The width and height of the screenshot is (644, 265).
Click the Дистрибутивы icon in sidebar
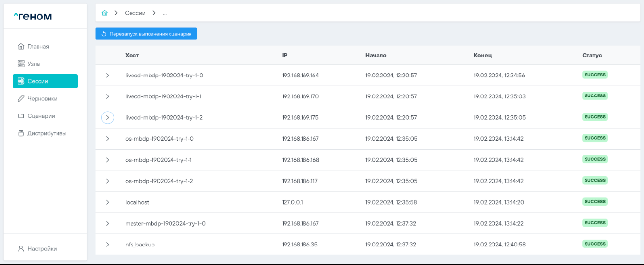coord(21,133)
